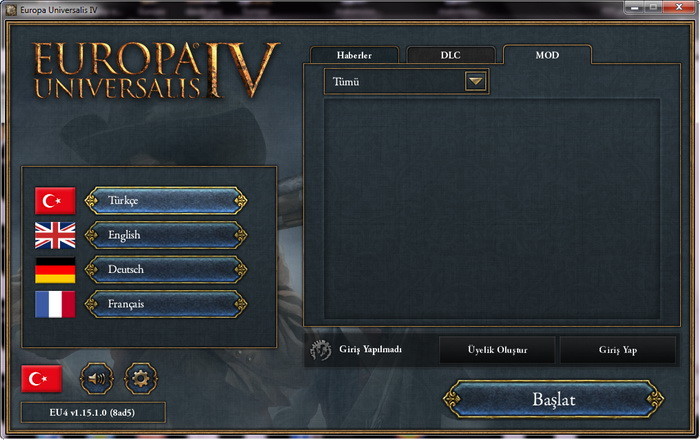Select English language option
The image size is (700, 440).
(x=166, y=235)
